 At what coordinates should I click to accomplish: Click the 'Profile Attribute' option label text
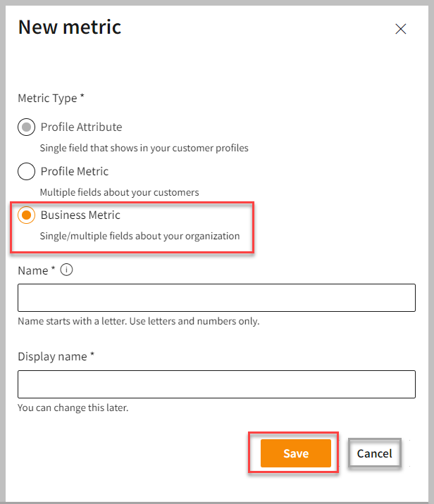pyautogui.click(x=81, y=127)
